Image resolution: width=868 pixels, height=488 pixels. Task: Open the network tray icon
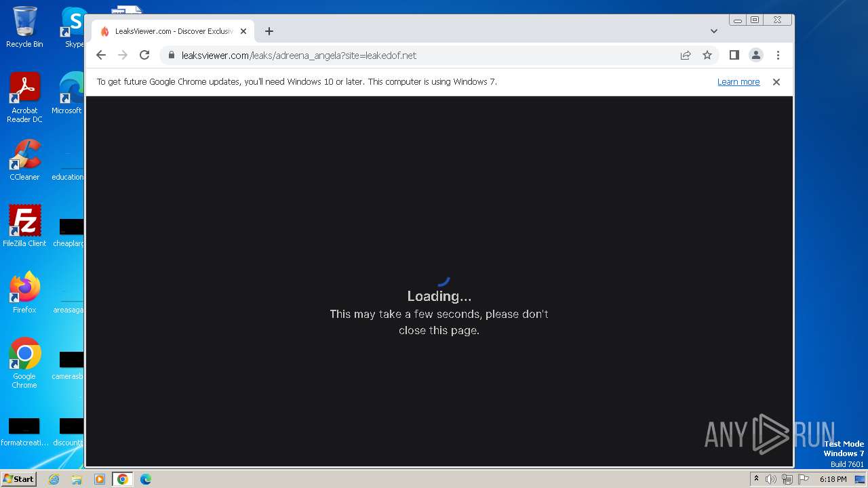[787, 479]
